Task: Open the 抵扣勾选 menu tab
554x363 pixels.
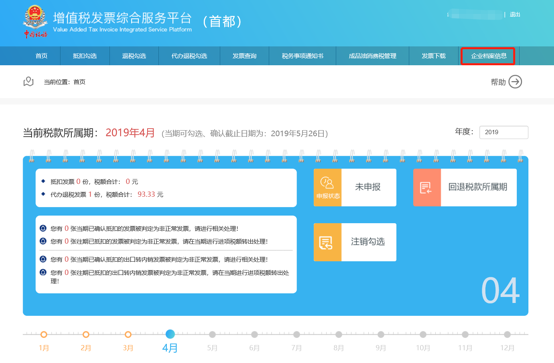Action: (x=85, y=56)
